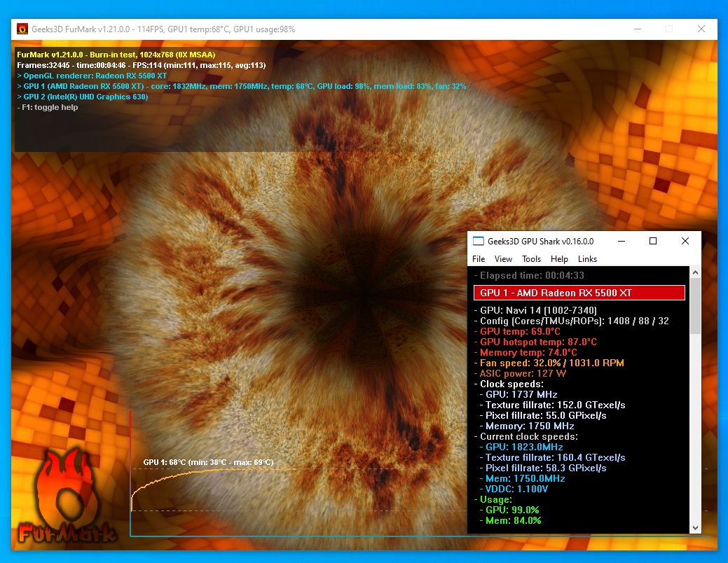Click the GPU Shark window icon
This screenshot has width=728, height=563.
(x=479, y=241)
